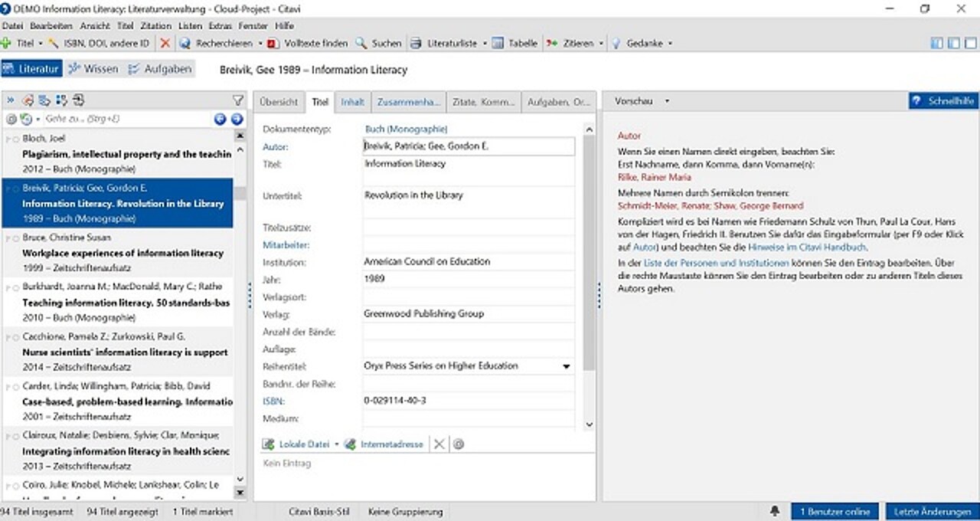Click the red X delete icon in toolbar
The image size is (980, 521).
[165, 44]
